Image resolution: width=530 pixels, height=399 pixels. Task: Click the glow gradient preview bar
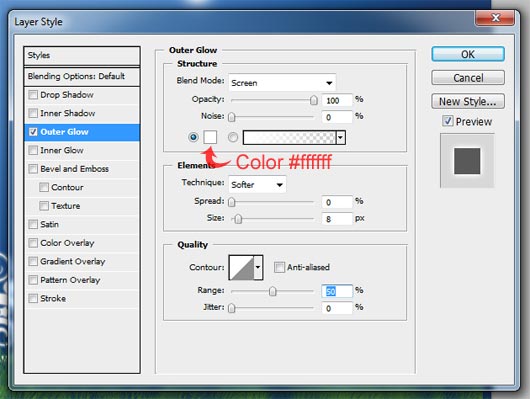(x=289, y=137)
